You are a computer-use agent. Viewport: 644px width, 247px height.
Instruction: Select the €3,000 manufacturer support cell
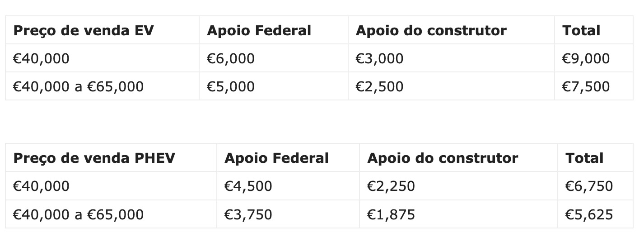379,58
